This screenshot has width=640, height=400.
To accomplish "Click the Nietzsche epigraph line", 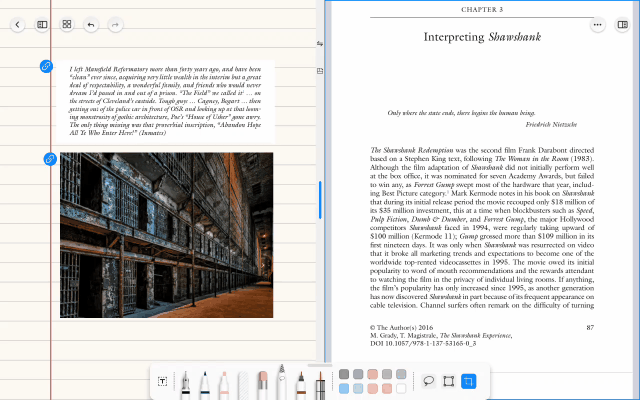I will pos(461,113).
